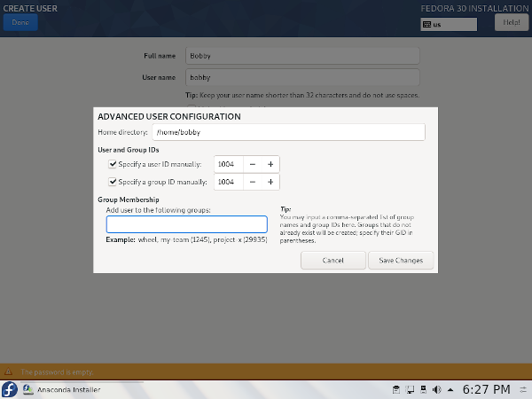Open the Fedora application launcher menu
This screenshot has height=399, width=532.
[x=9, y=389]
